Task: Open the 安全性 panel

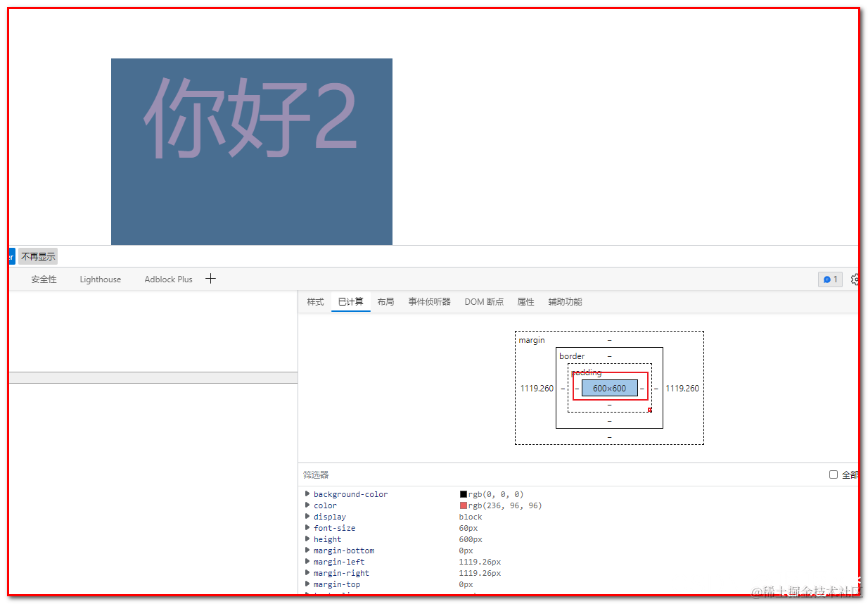Action: pyautogui.click(x=44, y=279)
